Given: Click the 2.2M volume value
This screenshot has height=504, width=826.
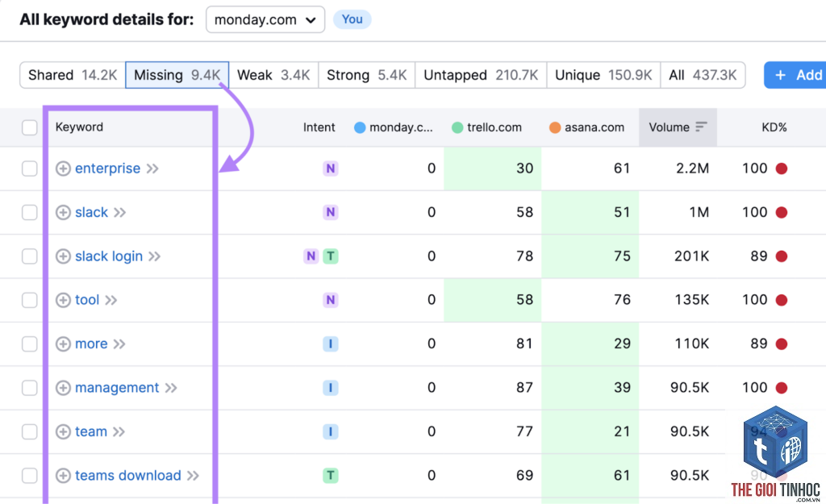Looking at the screenshot, I should [692, 169].
